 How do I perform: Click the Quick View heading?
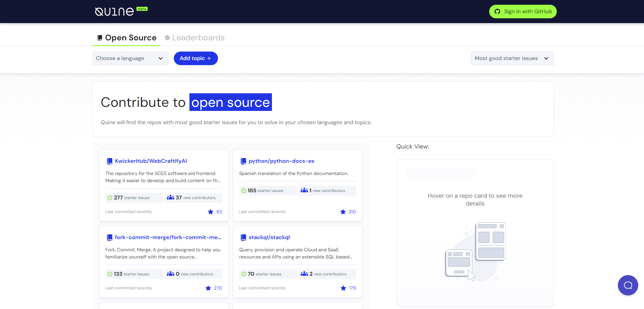coord(413,147)
